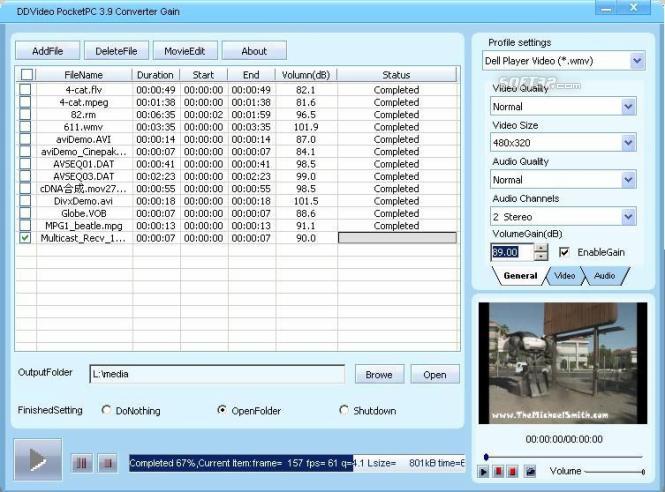Screen dimensions: 665x492
Task: Switch to the General tab
Action: point(520,276)
